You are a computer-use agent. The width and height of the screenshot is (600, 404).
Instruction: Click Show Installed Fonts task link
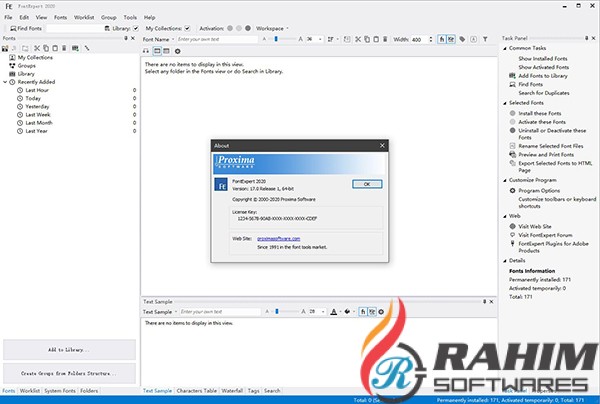(543, 59)
